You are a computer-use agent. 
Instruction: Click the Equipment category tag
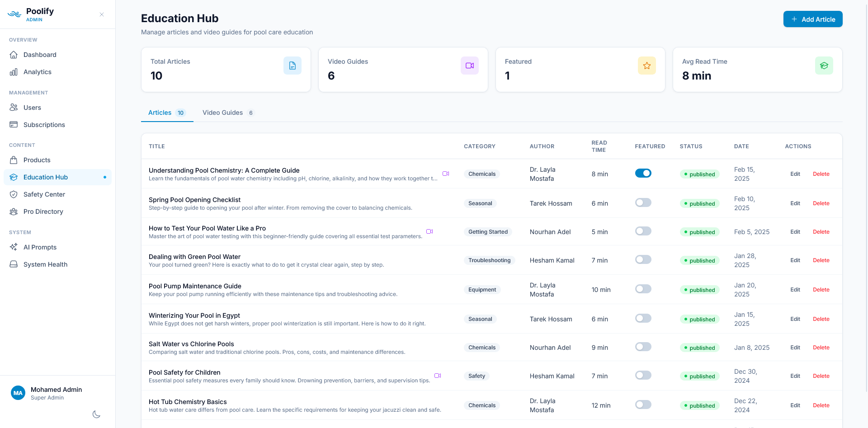click(x=482, y=290)
